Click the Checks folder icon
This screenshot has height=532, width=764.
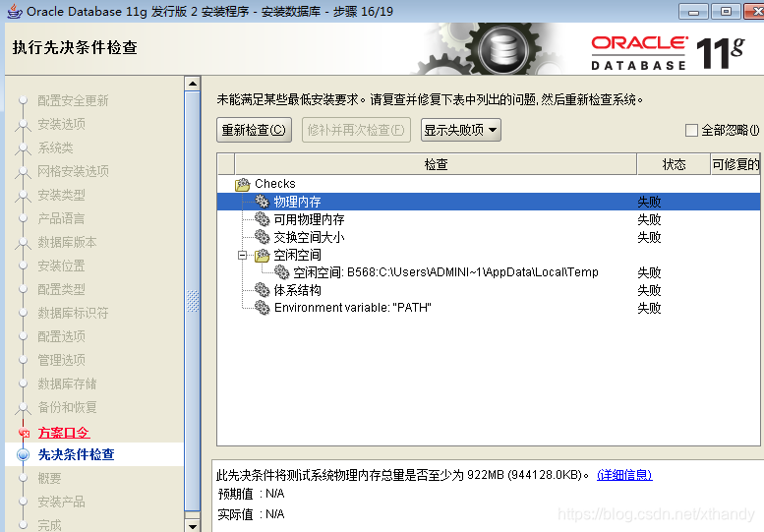(242, 184)
